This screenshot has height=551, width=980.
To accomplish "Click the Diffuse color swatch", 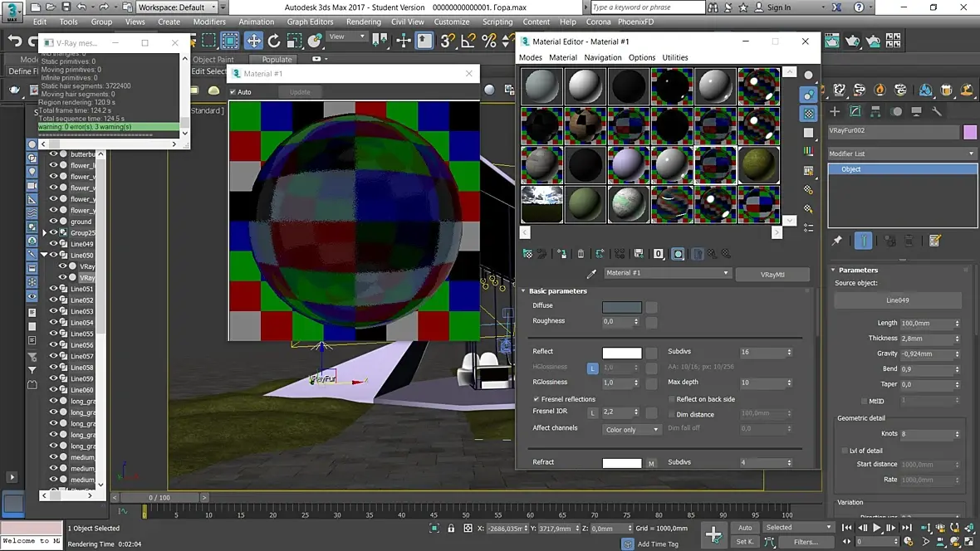I will pyautogui.click(x=621, y=307).
